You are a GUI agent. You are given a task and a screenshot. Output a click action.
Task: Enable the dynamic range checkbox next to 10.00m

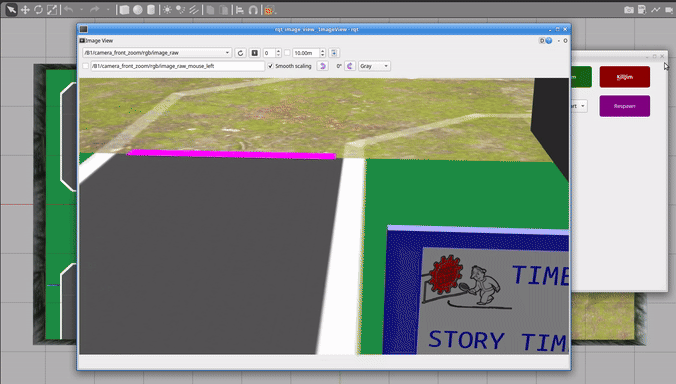tap(287, 53)
